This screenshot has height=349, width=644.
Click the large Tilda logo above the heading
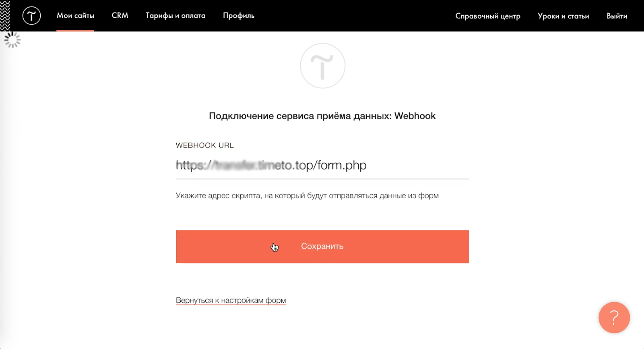click(322, 66)
